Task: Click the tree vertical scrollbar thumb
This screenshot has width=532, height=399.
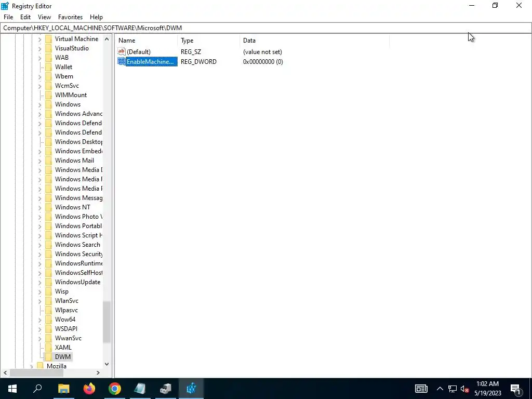Action: pyautogui.click(x=107, y=322)
